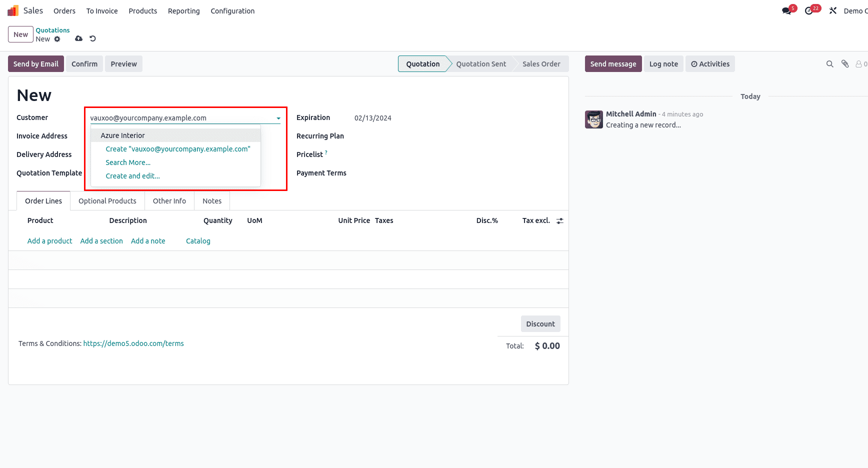Switch to the Optional Products tab

coord(107,201)
